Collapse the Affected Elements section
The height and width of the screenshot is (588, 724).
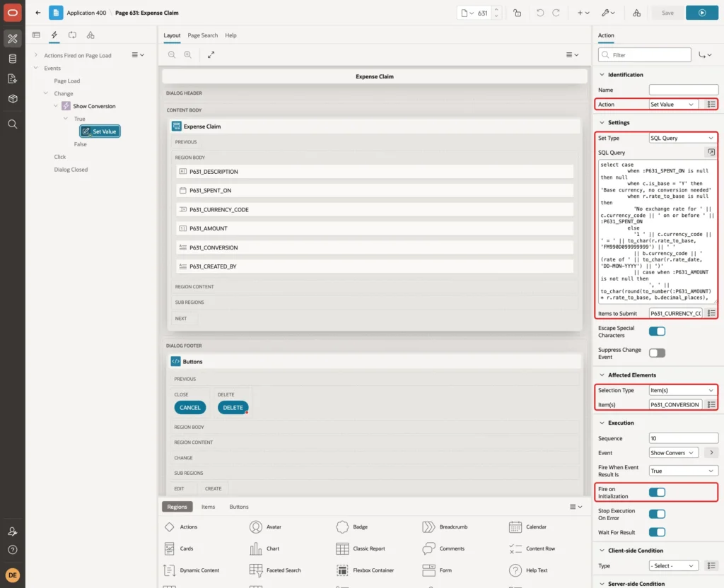coord(602,375)
